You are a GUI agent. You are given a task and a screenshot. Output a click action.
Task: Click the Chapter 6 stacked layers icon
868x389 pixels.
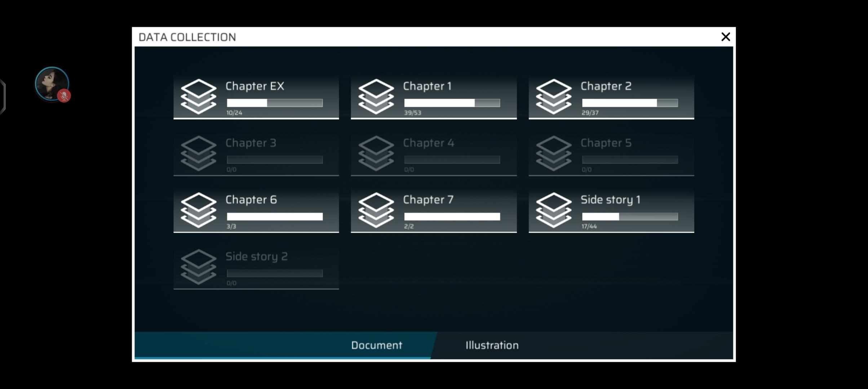(x=198, y=210)
